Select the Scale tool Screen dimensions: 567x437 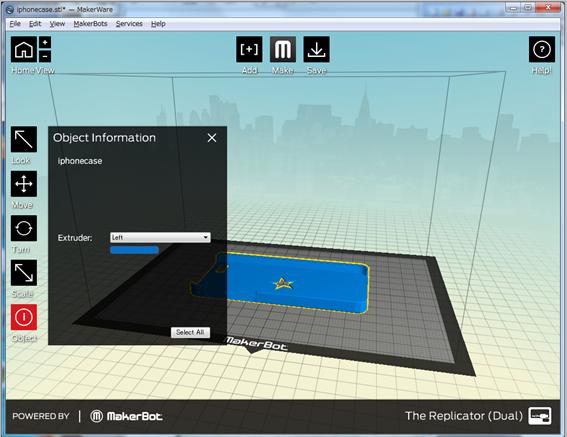tap(24, 273)
